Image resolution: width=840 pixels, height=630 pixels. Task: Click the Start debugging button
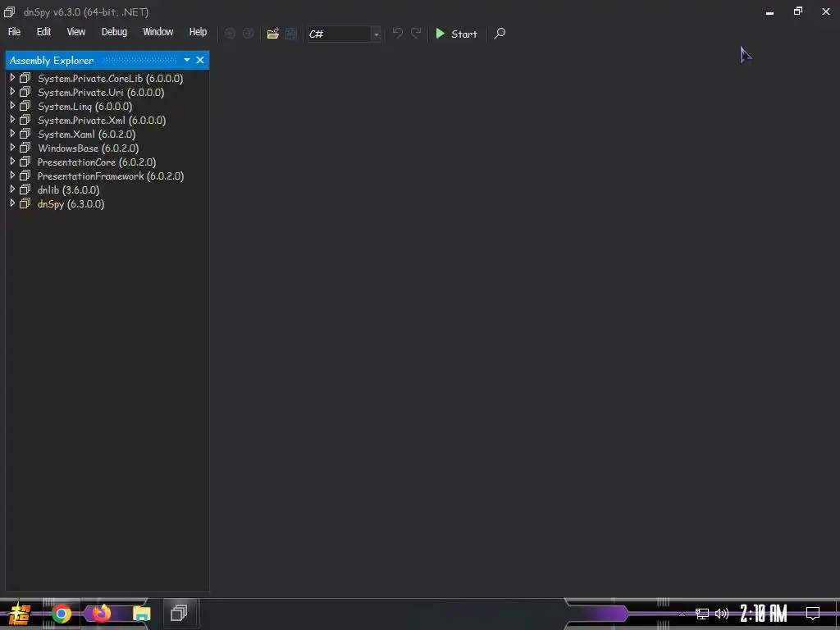point(456,34)
